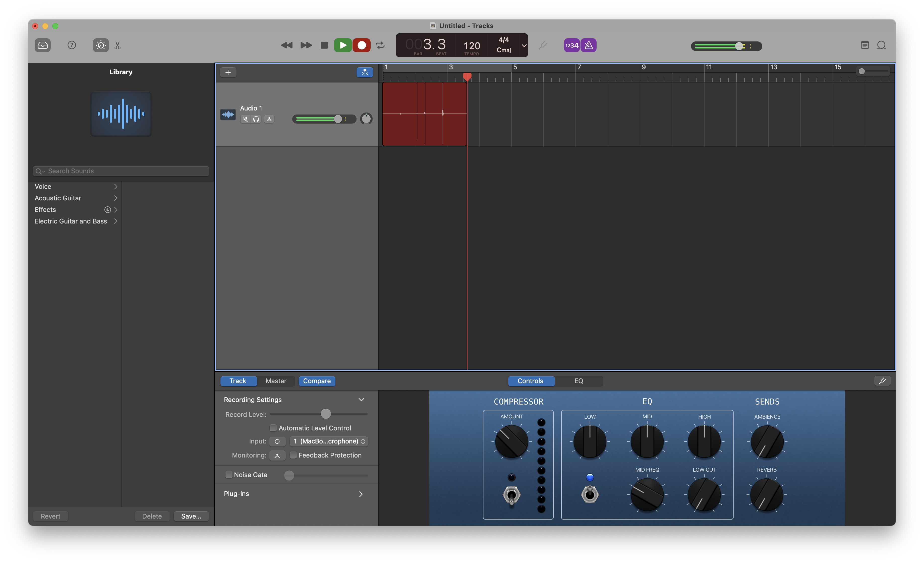
Task: Open the Notepad icon
Action: [x=865, y=45]
